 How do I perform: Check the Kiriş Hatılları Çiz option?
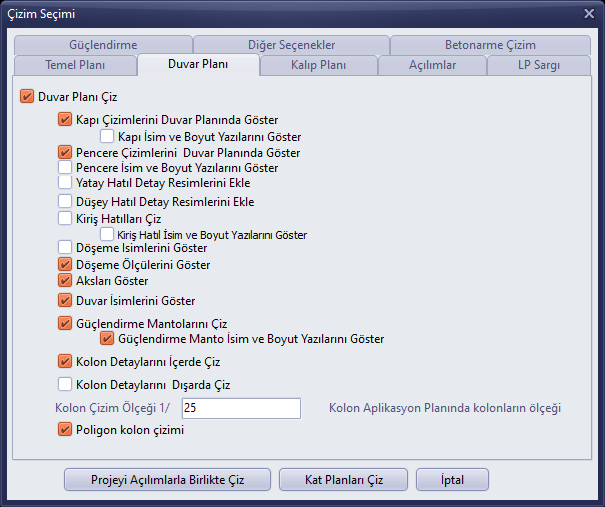point(65,218)
